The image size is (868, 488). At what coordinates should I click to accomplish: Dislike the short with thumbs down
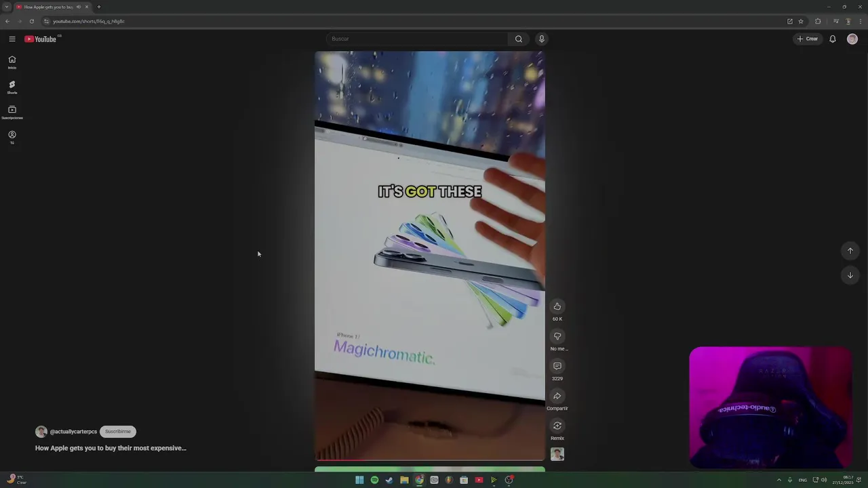tap(557, 336)
